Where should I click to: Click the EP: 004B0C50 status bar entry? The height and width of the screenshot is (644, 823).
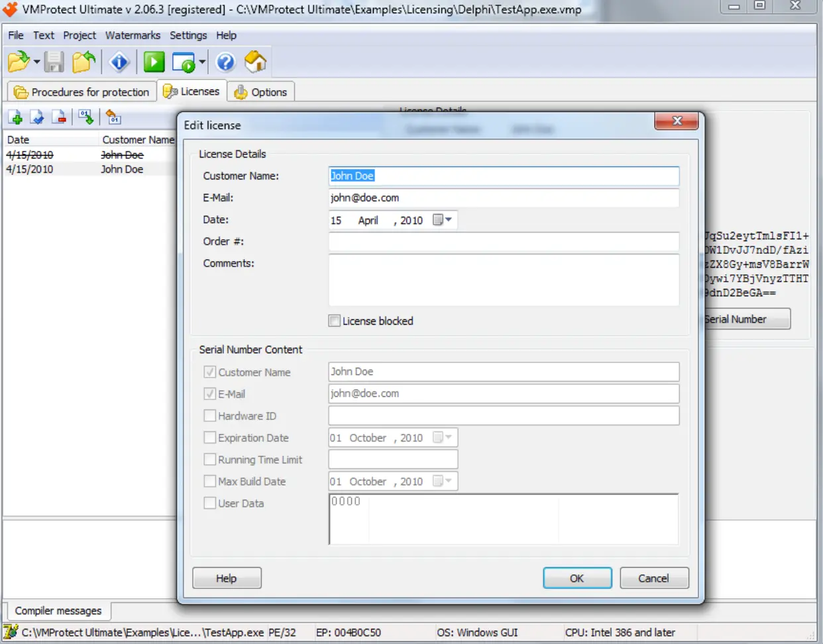pyautogui.click(x=349, y=632)
